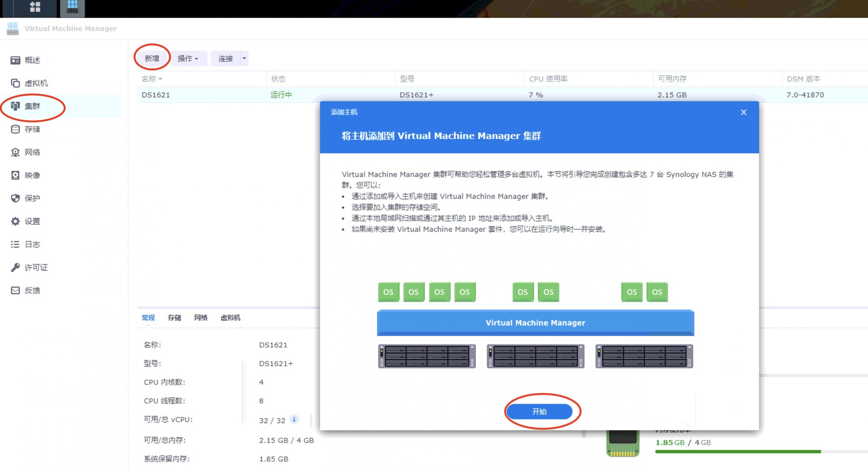Click the 新增 add button
The height and width of the screenshot is (471, 868).
coord(152,59)
